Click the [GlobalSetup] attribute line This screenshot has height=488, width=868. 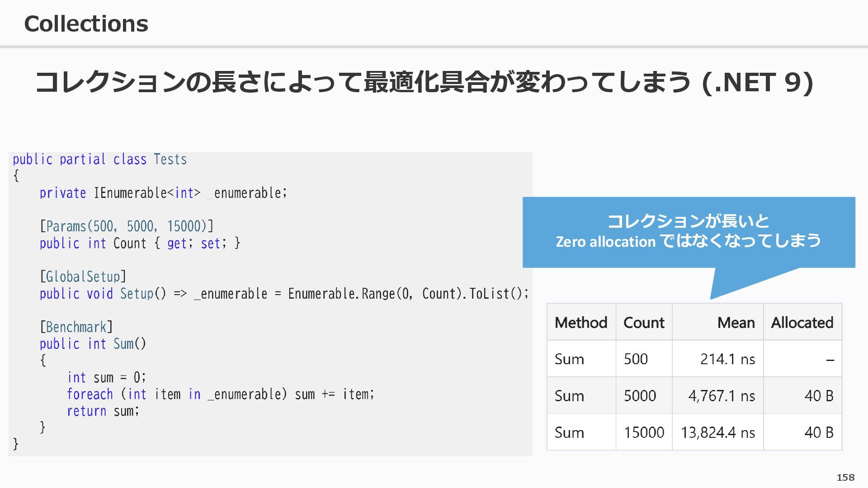point(83,277)
